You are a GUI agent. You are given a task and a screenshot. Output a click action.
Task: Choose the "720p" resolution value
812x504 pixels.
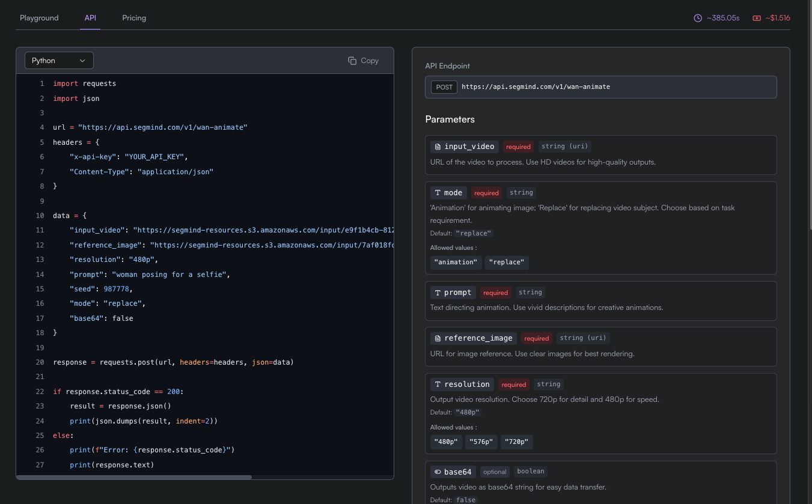click(516, 442)
